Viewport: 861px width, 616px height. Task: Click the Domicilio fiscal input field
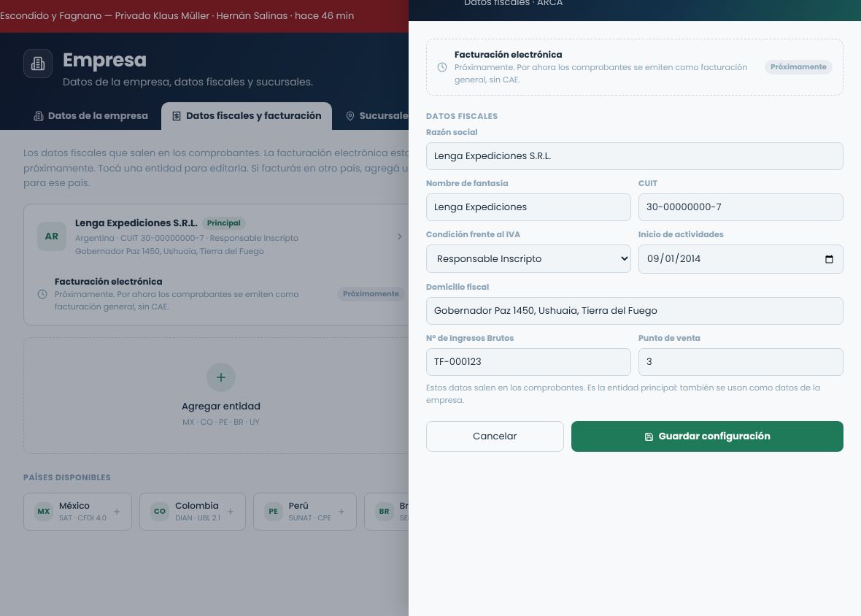(x=634, y=311)
